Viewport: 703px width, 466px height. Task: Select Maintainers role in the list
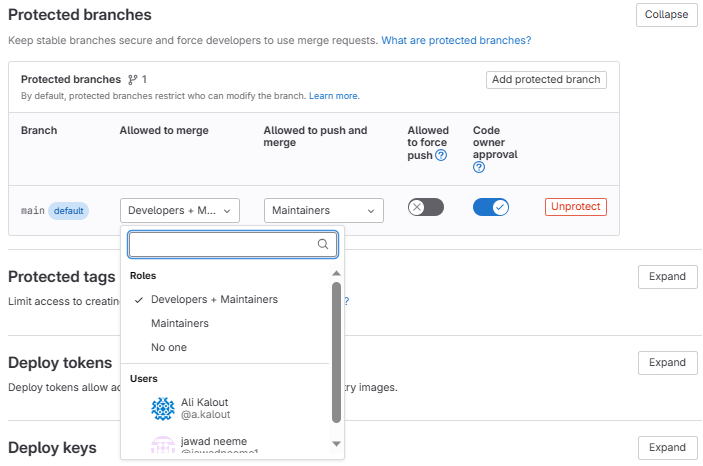click(180, 323)
